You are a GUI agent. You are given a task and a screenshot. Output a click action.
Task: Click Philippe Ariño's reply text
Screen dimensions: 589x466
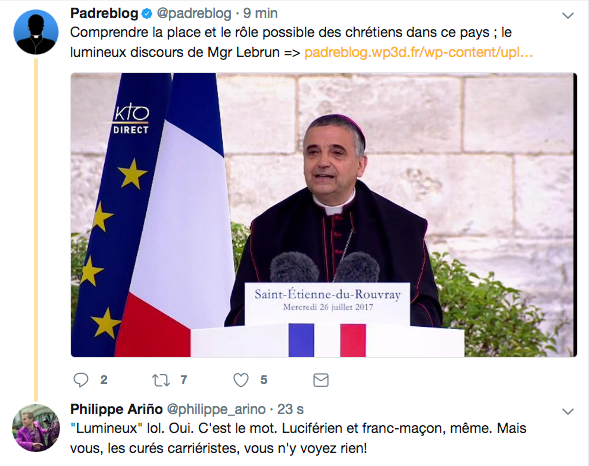(x=298, y=438)
